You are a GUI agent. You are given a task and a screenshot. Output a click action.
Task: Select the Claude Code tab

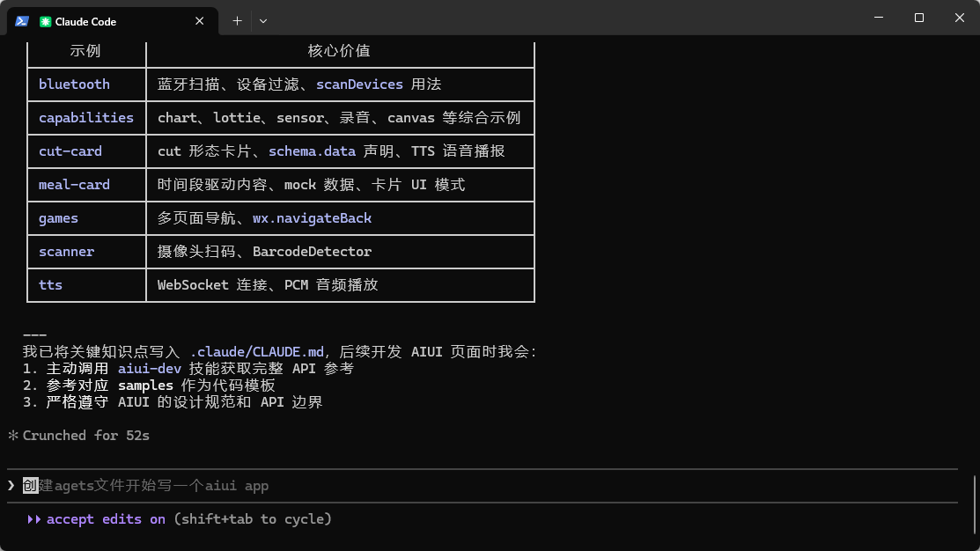(x=113, y=21)
